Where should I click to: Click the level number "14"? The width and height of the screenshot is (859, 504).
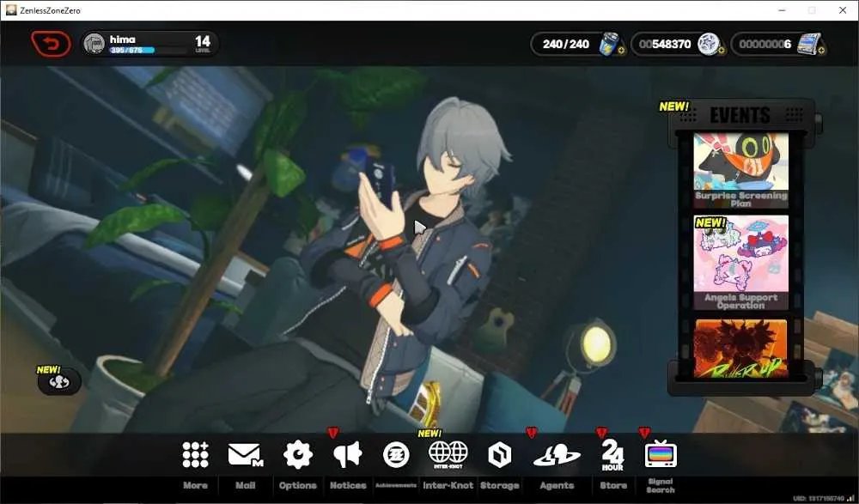(202, 41)
